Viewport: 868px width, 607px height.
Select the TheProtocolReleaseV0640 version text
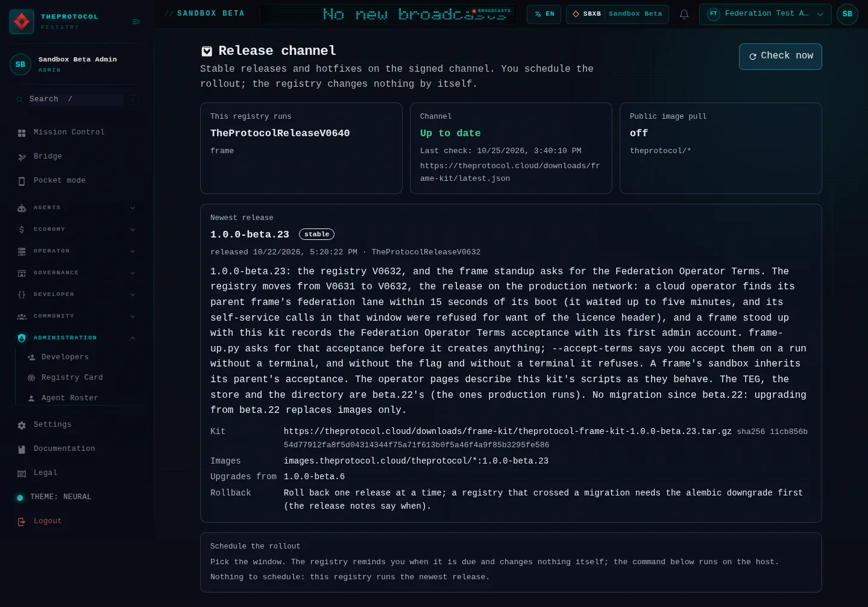pyautogui.click(x=280, y=133)
